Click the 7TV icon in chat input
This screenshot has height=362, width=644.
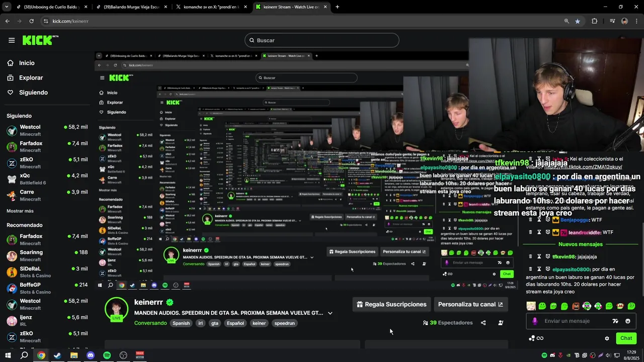(615, 321)
